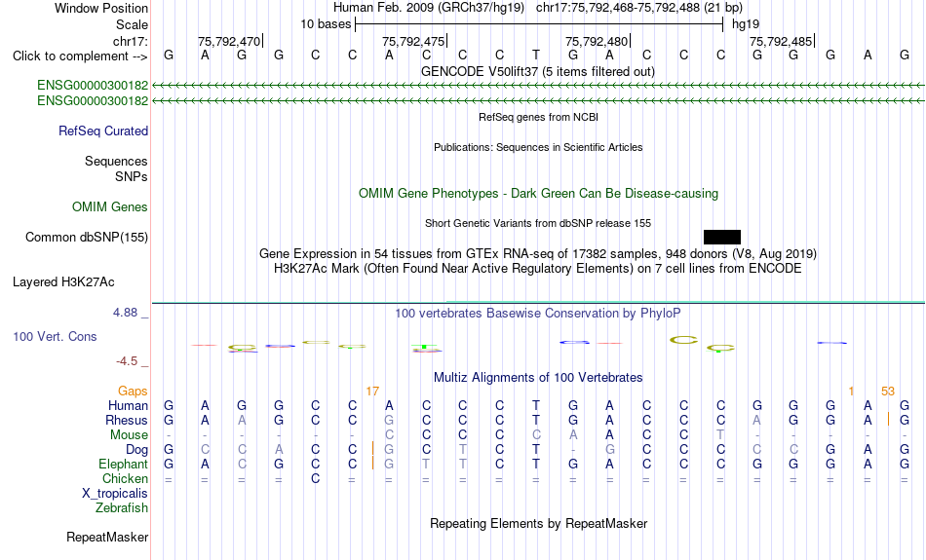Select the Elephant species row label
Viewport: 926px width, 560px height.
coord(124,464)
